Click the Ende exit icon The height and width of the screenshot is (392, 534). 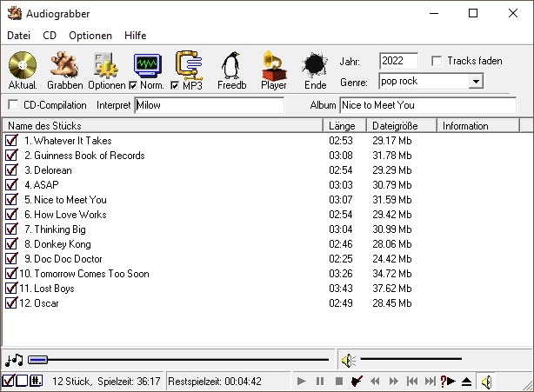(x=314, y=65)
